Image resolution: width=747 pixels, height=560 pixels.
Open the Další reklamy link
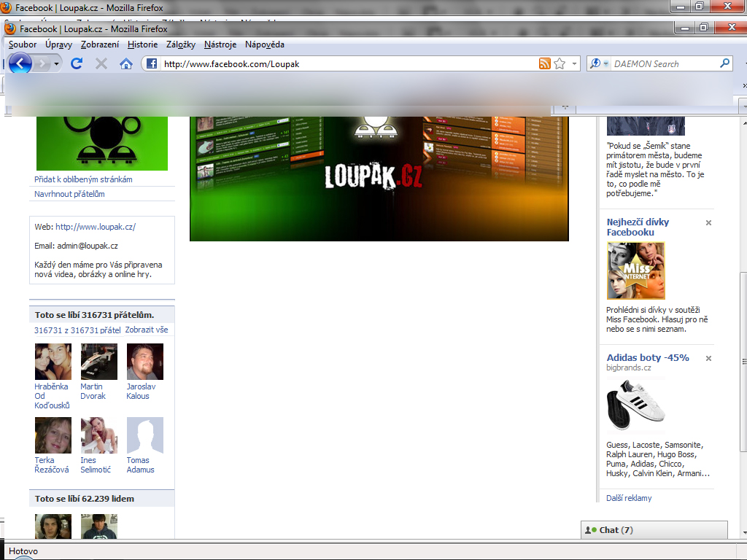[x=629, y=497]
